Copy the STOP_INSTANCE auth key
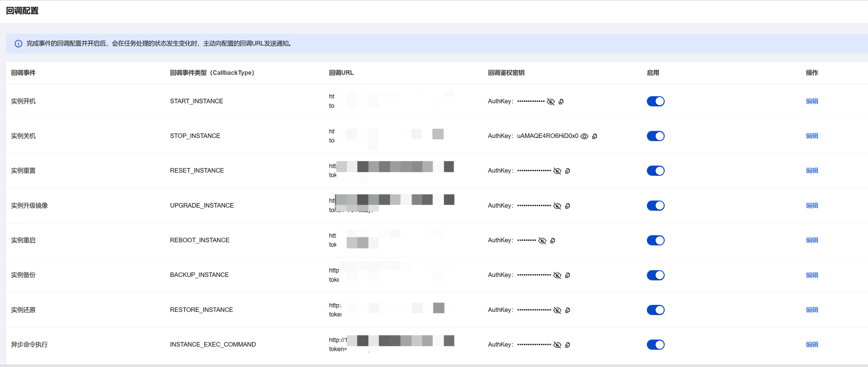Screen dimensions: 868x367 [x=595, y=136]
